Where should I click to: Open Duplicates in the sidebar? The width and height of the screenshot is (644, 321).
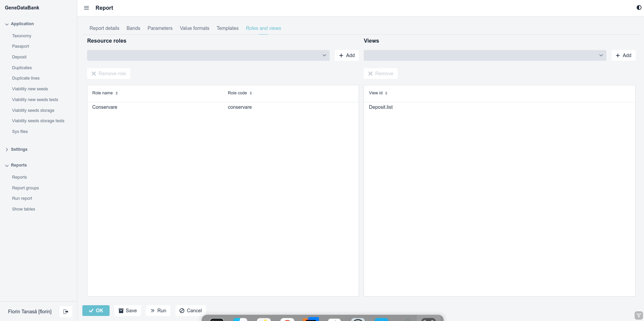click(22, 68)
